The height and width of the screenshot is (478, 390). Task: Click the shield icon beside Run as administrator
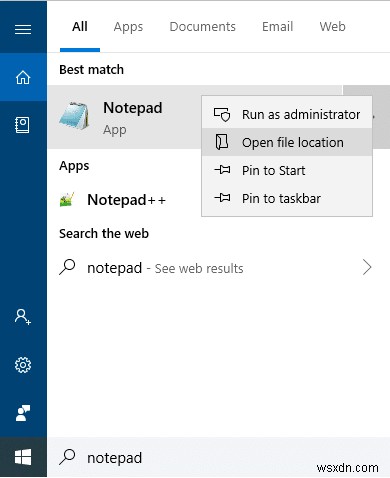tap(222, 114)
